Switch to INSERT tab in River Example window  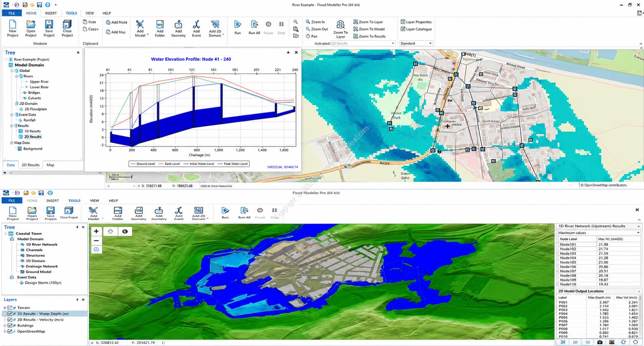click(51, 13)
